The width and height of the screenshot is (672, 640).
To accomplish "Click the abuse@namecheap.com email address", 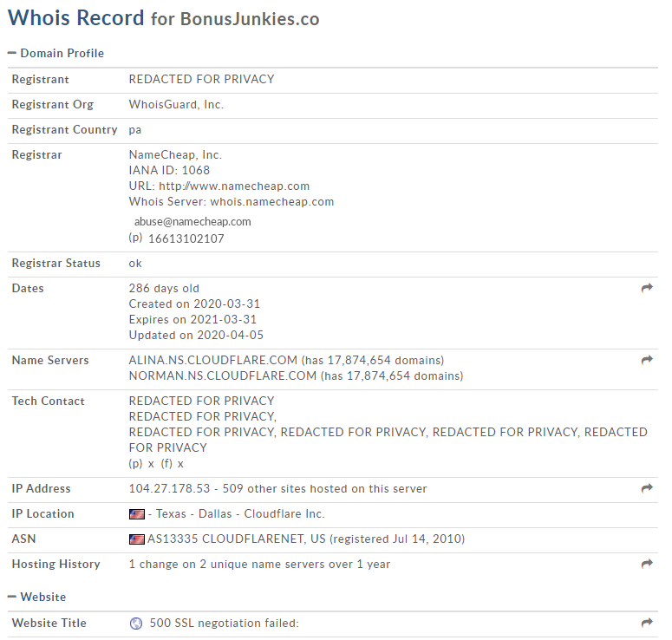I will pyautogui.click(x=192, y=222).
